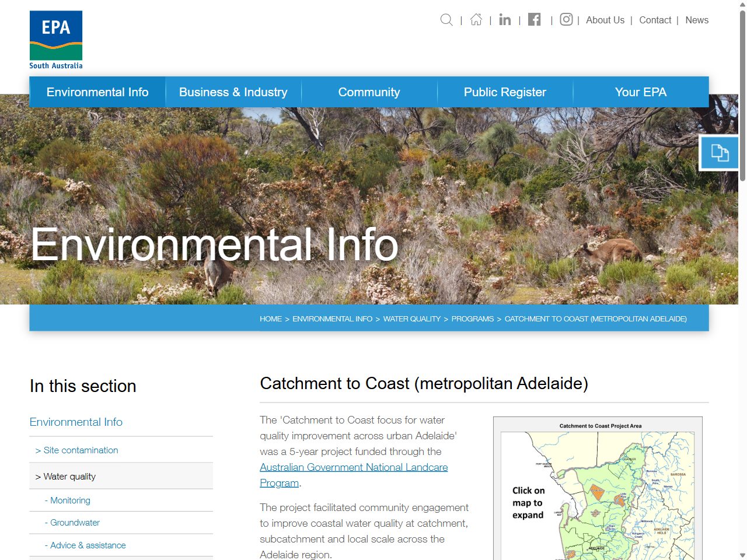Expand the Catchment to Coast project map

click(598, 496)
